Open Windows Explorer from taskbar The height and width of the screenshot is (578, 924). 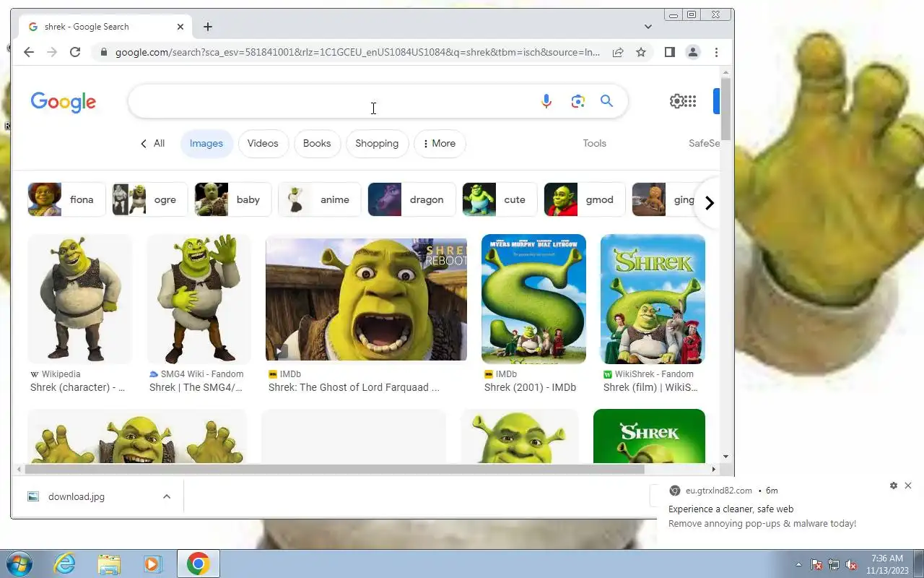[109, 564]
